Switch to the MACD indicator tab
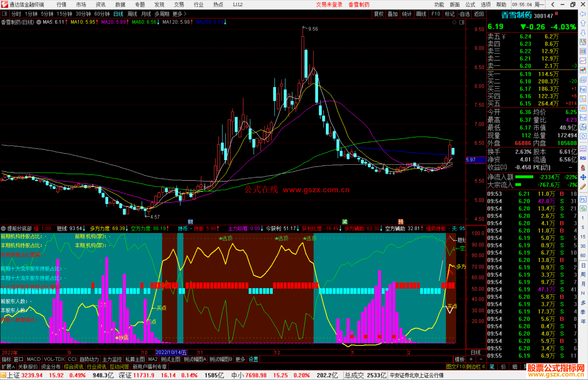The image size is (588, 380). click(x=34, y=359)
